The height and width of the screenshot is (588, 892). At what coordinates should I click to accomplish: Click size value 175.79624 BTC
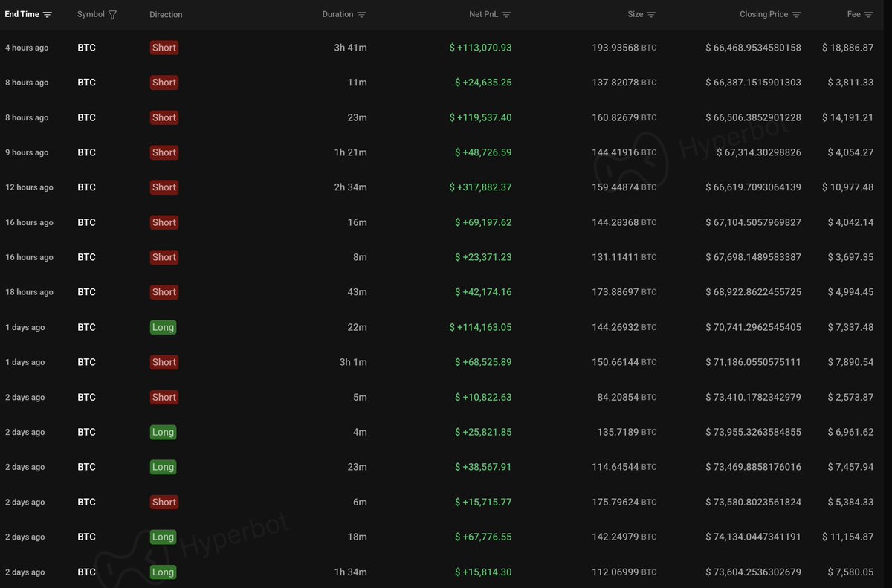(624, 502)
